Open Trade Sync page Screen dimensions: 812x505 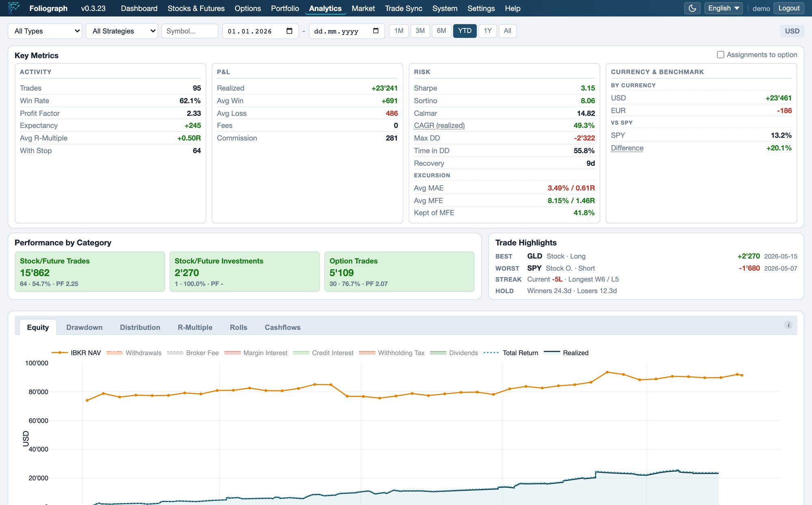pyautogui.click(x=404, y=8)
